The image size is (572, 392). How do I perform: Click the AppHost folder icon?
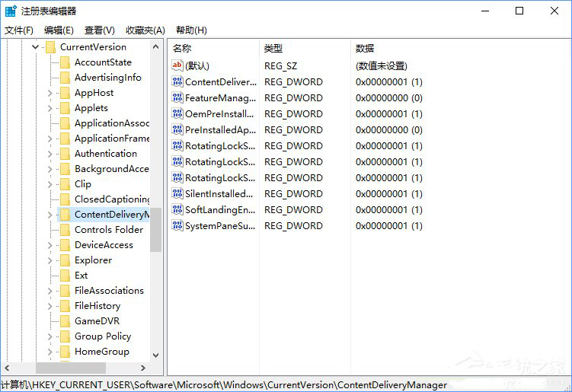point(65,93)
